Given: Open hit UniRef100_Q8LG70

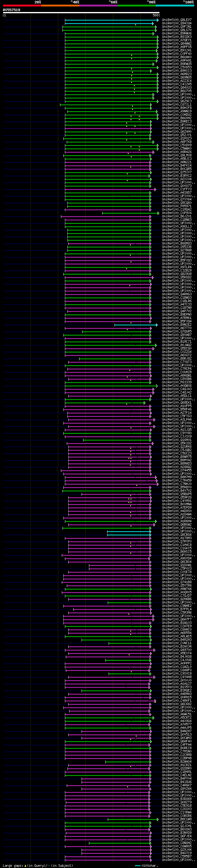Looking at the screenshot, I should tap(176, 30).
